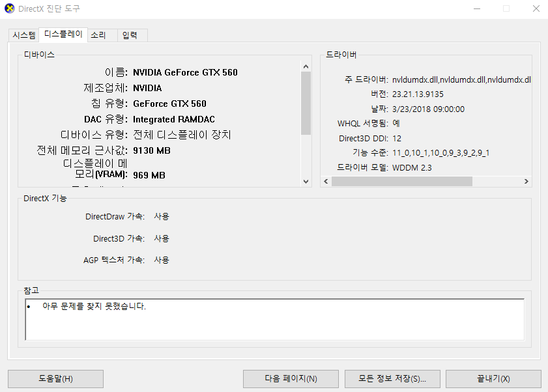This screenshot has height=392, width=548.
Task: Click the main driver nvldumdx.dll text
Action: pyautogui.click(x=461, y=79)
